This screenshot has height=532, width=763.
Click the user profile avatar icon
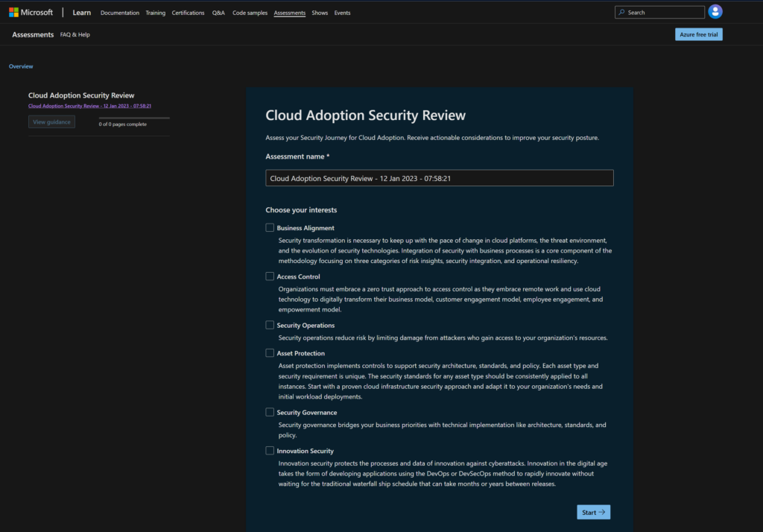point(715,11)
